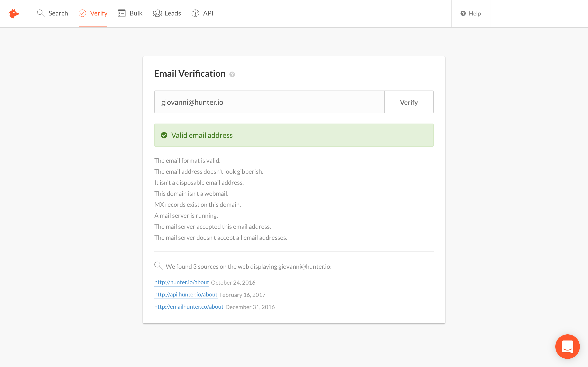Image resolution: width=588 pixels, height=367 pixels.
Task: Open the chat widget bubble
Action: (567, 346)
